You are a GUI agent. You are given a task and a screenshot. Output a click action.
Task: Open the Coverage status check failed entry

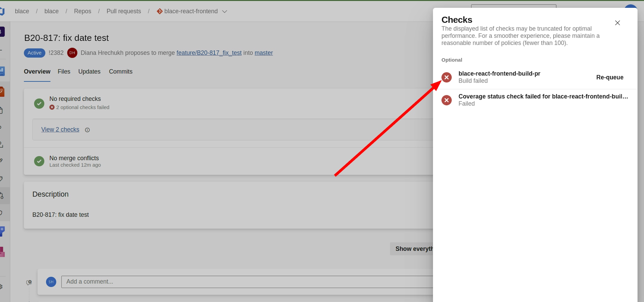543,97
